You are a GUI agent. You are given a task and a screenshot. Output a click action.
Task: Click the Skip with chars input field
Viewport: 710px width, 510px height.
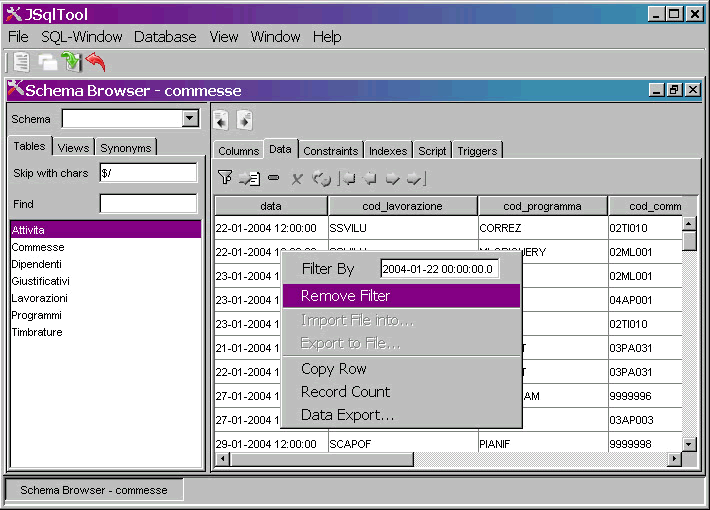click(148, 173)
